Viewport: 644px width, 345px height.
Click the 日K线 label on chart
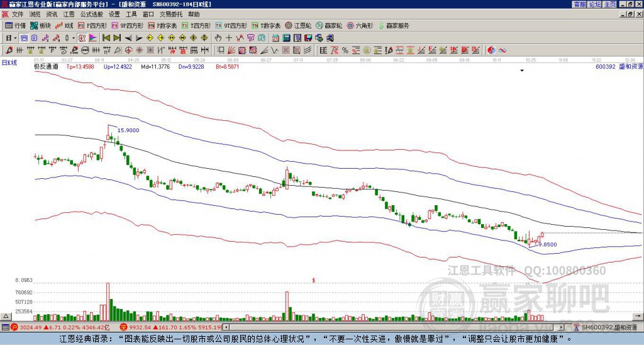point(10,63)
